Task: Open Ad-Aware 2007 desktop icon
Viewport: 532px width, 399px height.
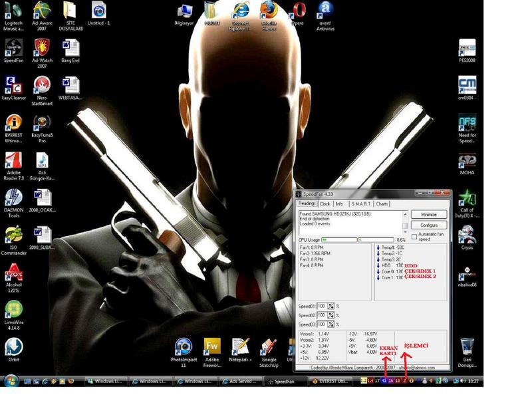Action: (x=42, y=15)
